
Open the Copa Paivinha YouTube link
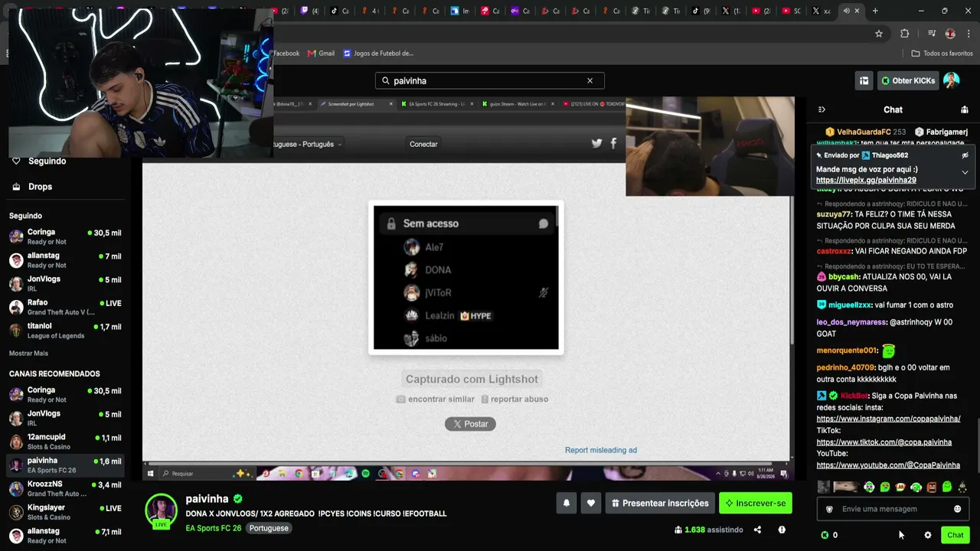[x=888, y=465]
